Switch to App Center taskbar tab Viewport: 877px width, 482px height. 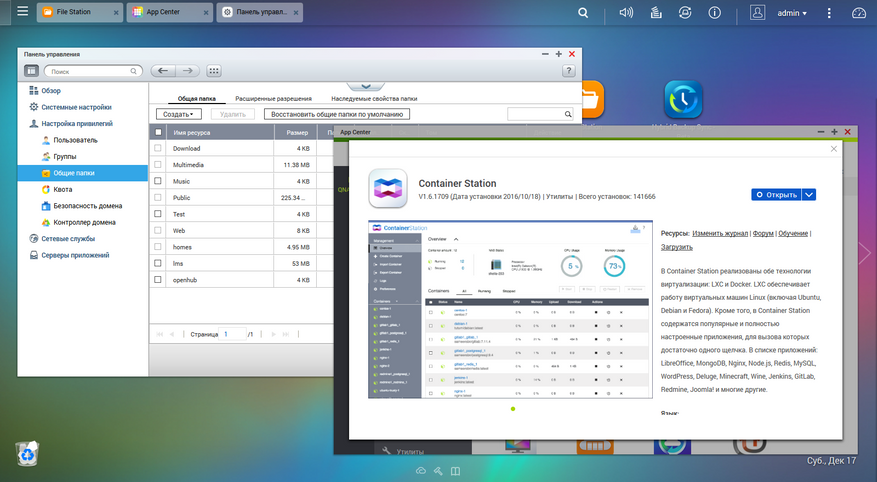click(x=169, y=12)
